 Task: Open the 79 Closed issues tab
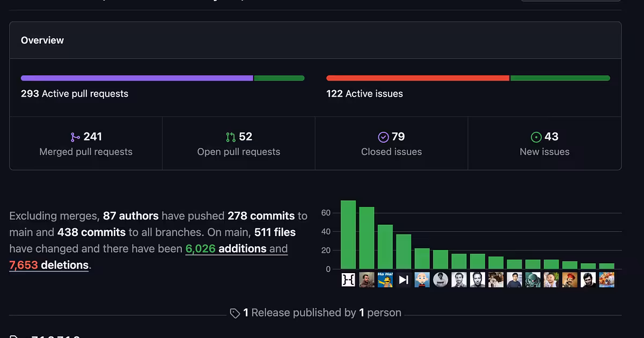pos(392,143)
